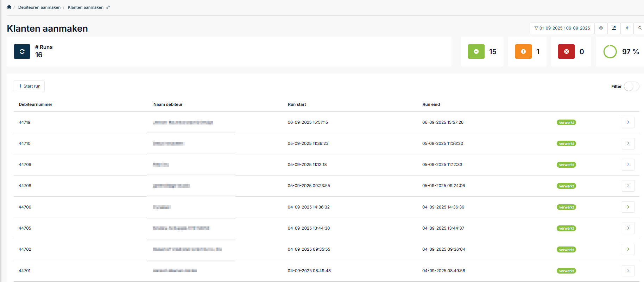Sort by Naam debiteur column header
The image size is (644, 282).
[x=168, y=104]
